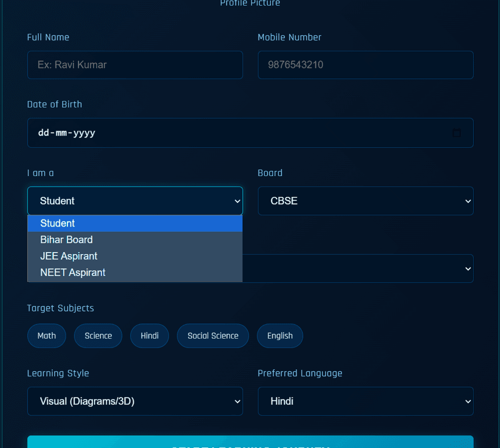Click the chevron of the partially hidden dropdown
The image size is (500, 448).
pyautogui.click(x=468, y=269)
